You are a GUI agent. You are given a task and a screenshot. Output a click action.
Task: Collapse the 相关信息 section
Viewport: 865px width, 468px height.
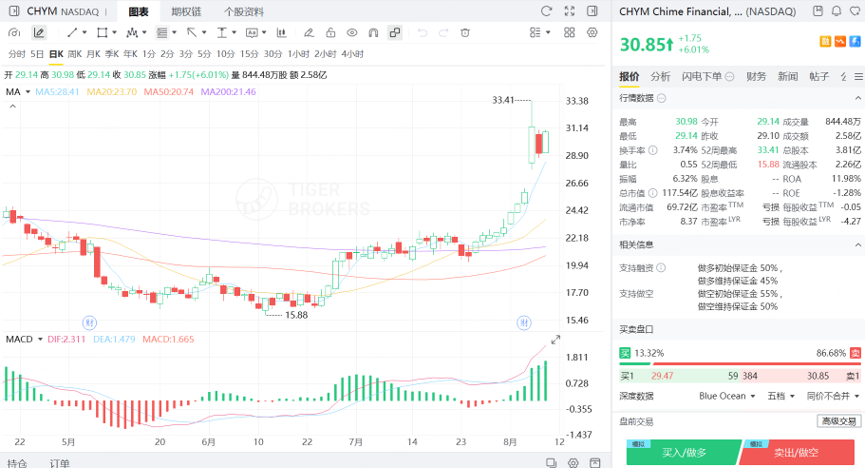pos(858,244)
